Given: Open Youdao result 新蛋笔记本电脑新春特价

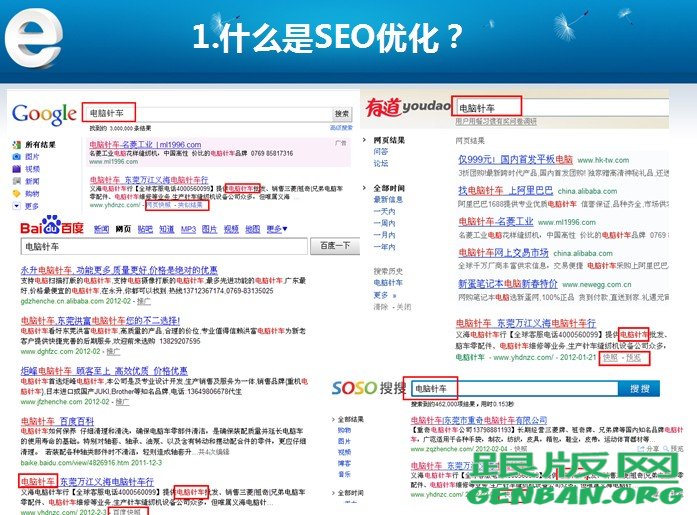Looking at the screenshot, I should coord(508,284).
